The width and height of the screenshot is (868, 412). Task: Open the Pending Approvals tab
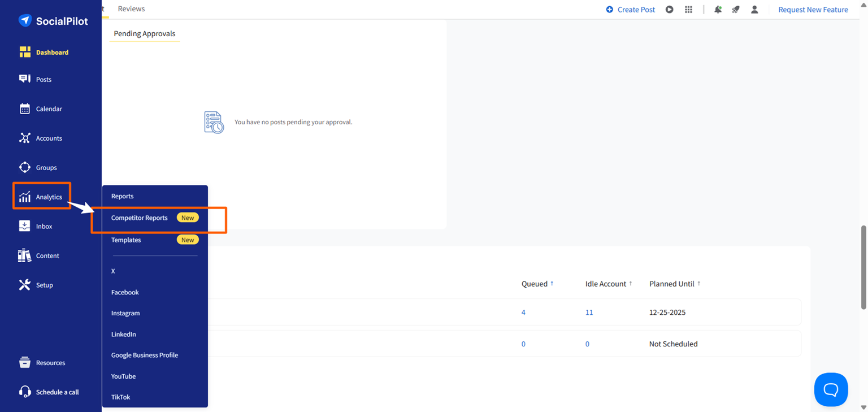tap(145, 33)
